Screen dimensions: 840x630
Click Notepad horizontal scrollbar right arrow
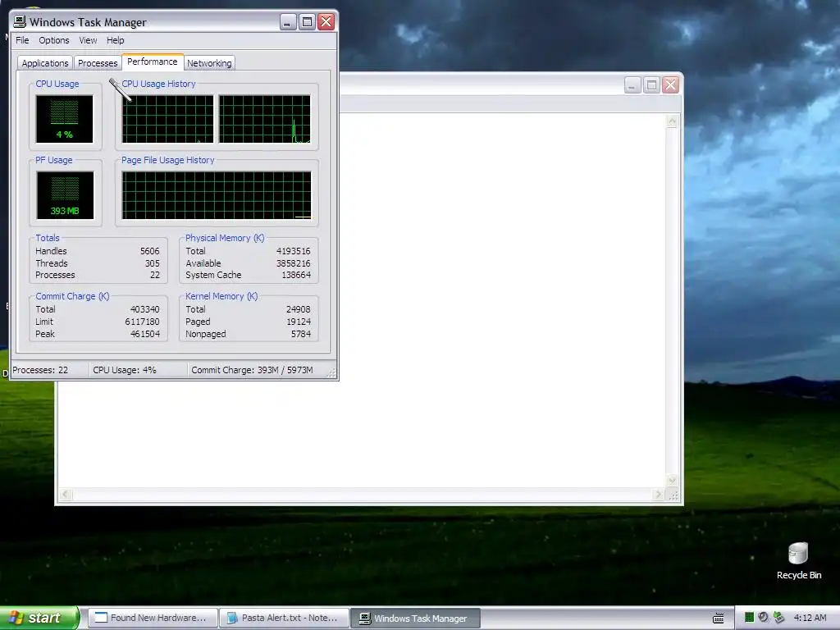coord(659,495)
